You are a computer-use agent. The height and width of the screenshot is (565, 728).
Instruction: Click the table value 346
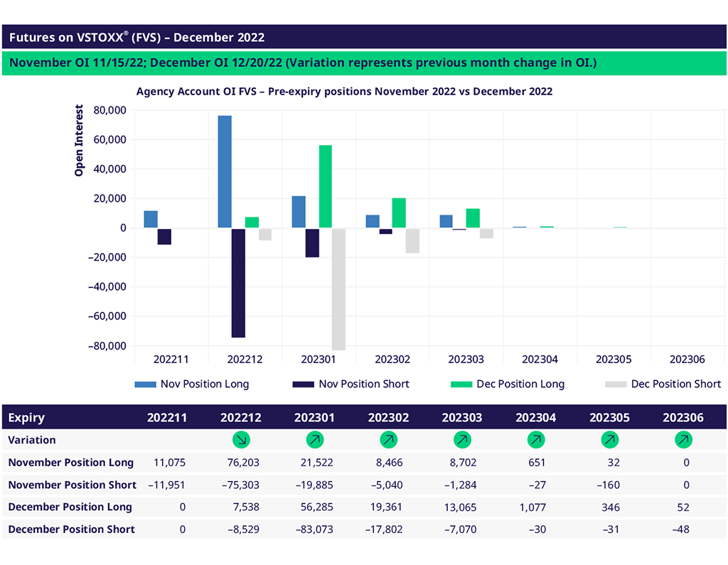point(611,507)
